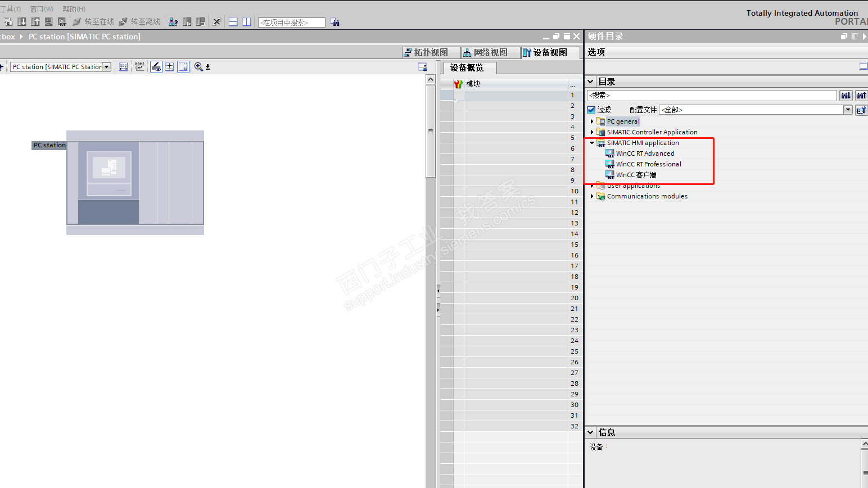Collapse the 硬件目录 hardware catalog panel arrow
The image size is (868, 488).
pos(864,37)
